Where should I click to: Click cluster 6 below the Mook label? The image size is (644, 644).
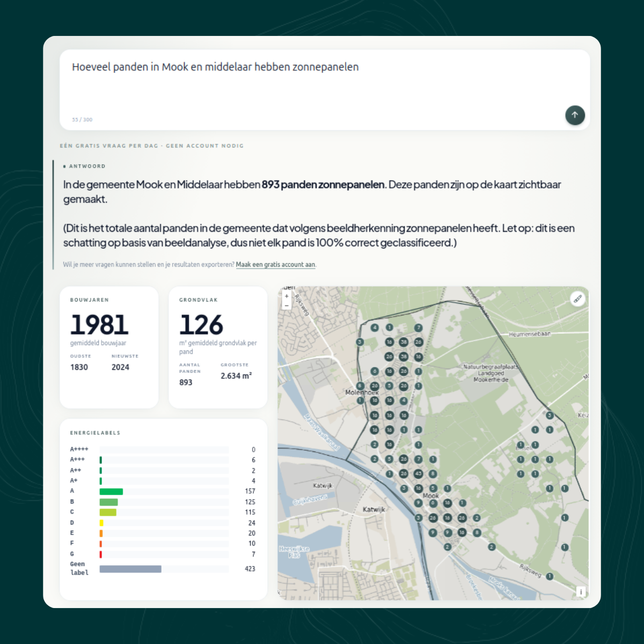pyautogui.click(x=433, y=503)
